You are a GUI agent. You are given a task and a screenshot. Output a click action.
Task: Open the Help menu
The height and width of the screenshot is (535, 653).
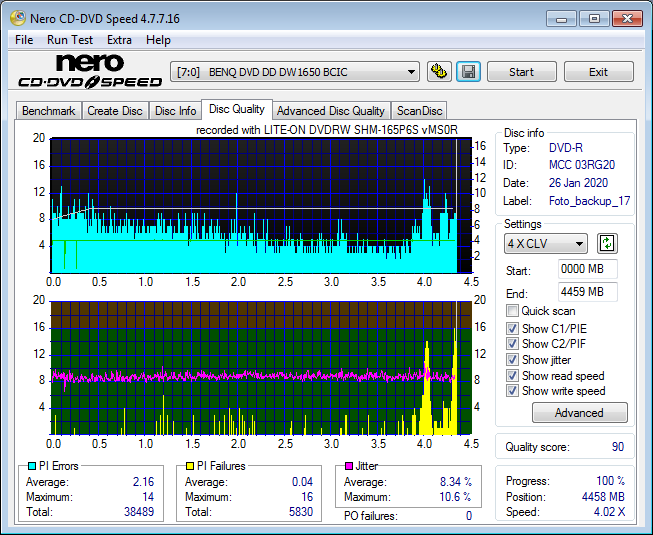click(x=158, y=40)
